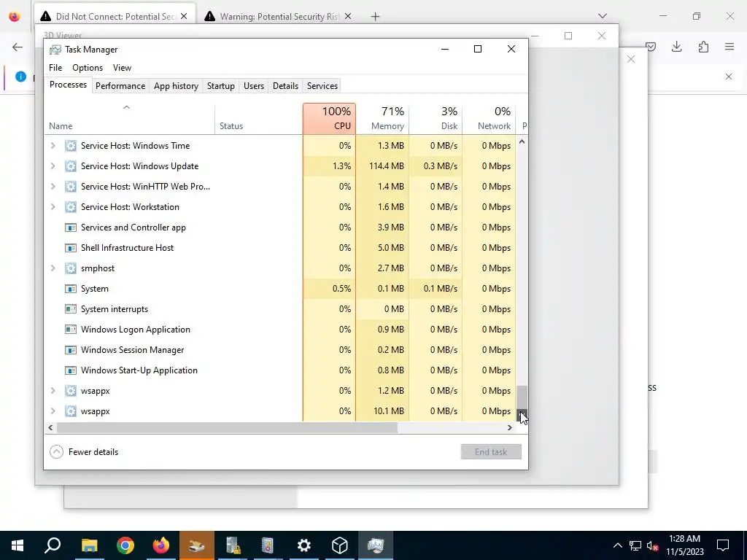
Task: Show hidden tray icons chevron
Action: [617, 545]
